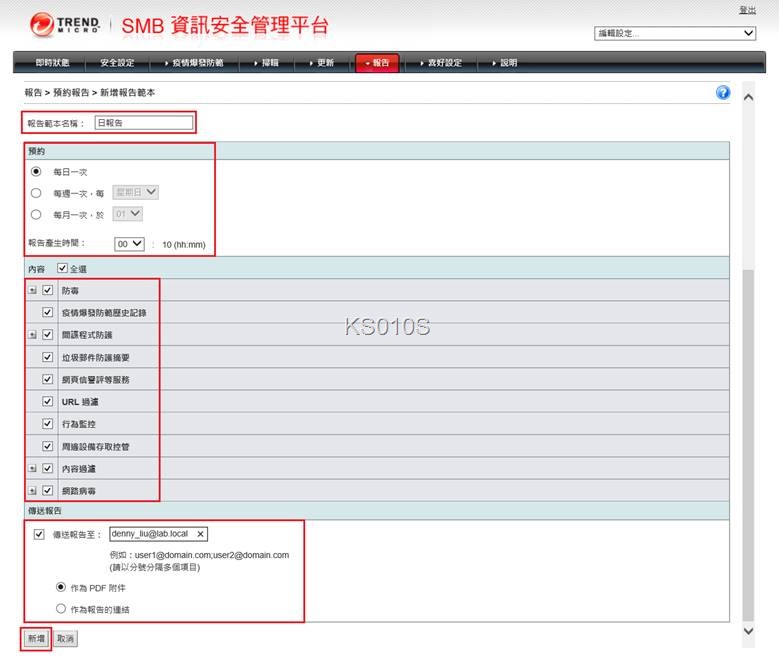Uncheck the 防毒 checkbox
779x657 pixels.
click(48, 290)
